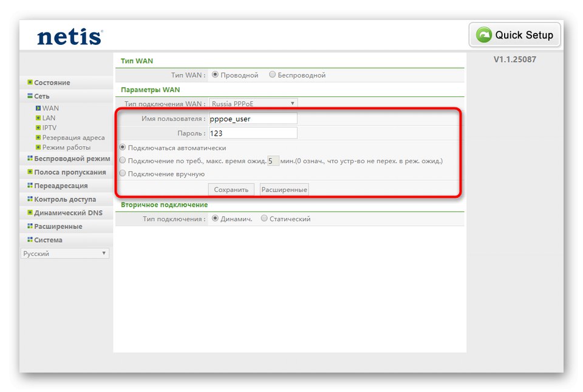The height and width of the screenshot is (392, 583).
Task: Click the Состояние green square icon
Action: click(x=30, y=82)
